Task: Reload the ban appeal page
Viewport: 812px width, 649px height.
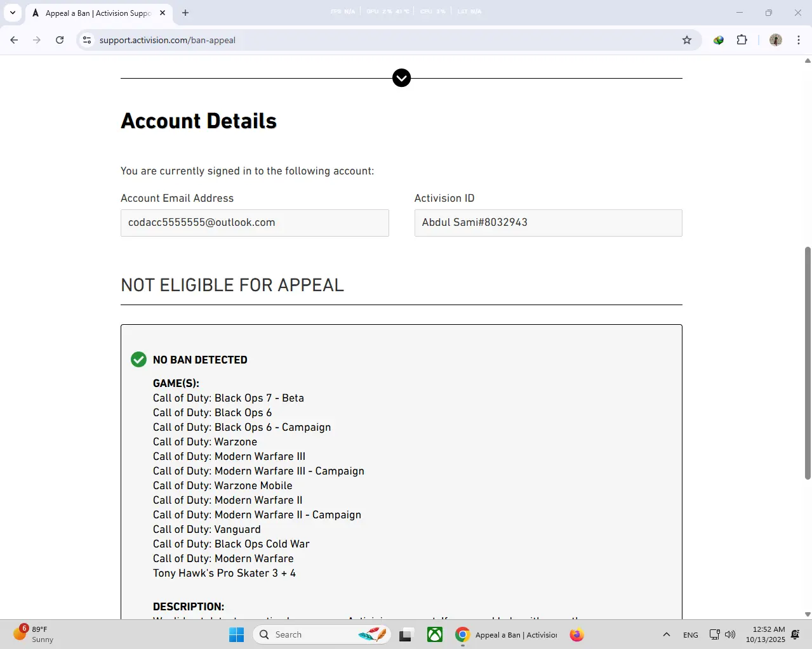Action: pos(60,40)
